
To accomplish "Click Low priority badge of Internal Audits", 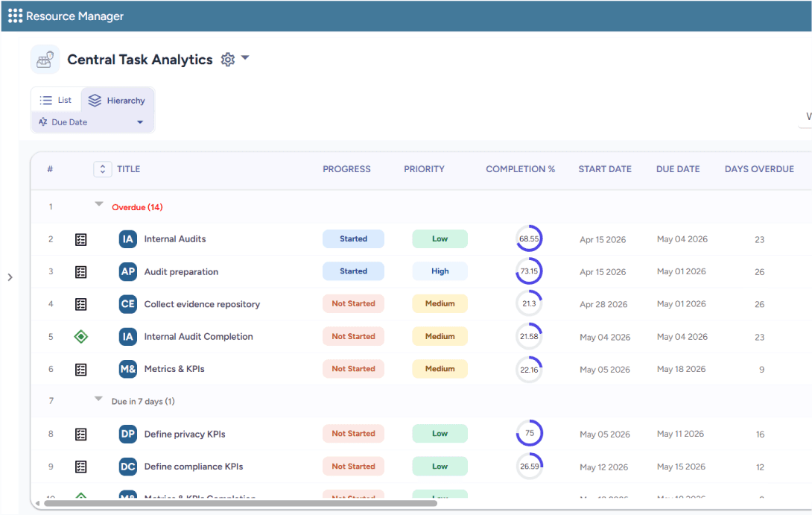I will click(440, 238).
